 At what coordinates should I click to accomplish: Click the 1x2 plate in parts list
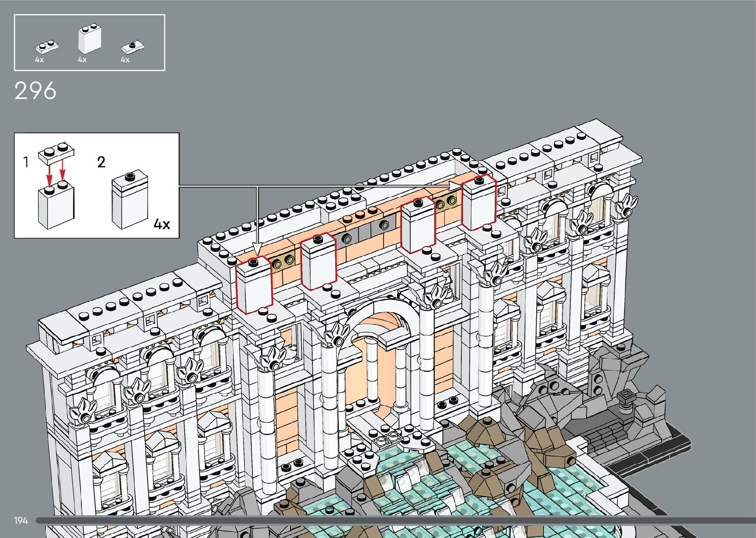tap(47, 47)
